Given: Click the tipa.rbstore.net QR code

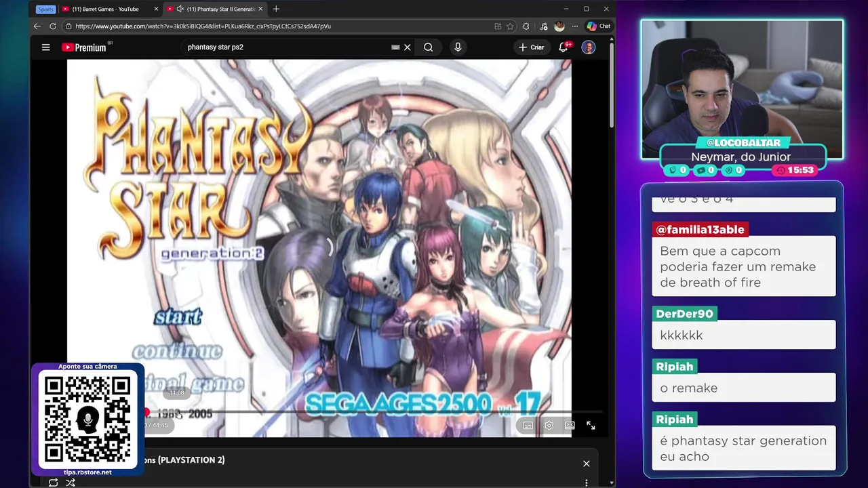Looking at the screenshot, I should coord(87,420).
